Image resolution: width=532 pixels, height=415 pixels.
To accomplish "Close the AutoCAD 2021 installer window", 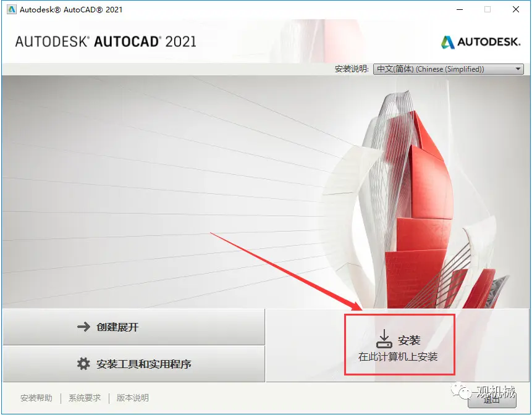I will 516,9.
